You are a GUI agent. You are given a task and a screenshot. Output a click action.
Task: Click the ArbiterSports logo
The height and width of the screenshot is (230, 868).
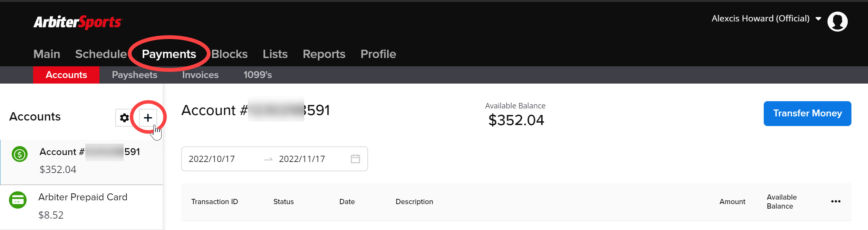[78, 22]
